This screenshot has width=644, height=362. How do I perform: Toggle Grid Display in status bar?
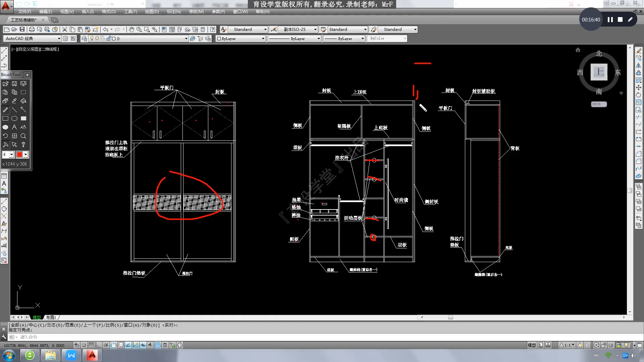91,345
